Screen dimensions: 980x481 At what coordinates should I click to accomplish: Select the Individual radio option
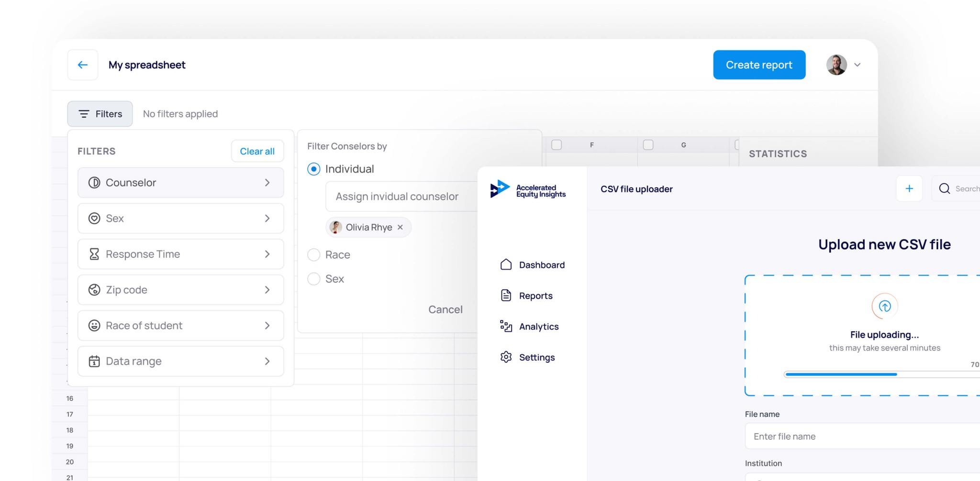tap(314, 169)
